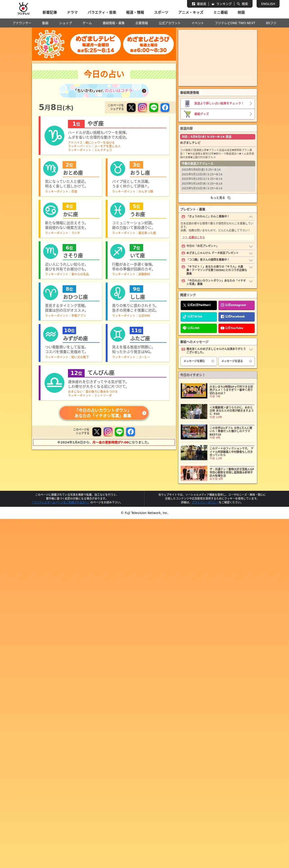The height and width of the screenshot is (868, 289).
Task: Click the bottom Instagram share icon
Action: (108, 432)
